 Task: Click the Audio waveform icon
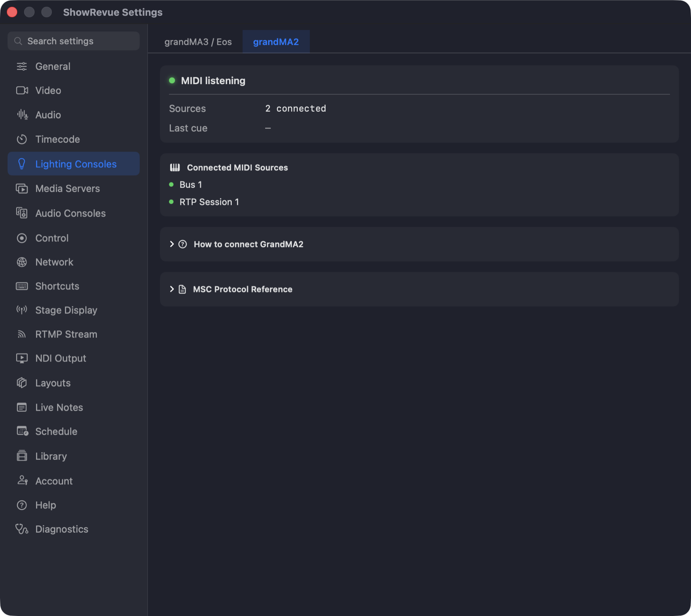22,115
